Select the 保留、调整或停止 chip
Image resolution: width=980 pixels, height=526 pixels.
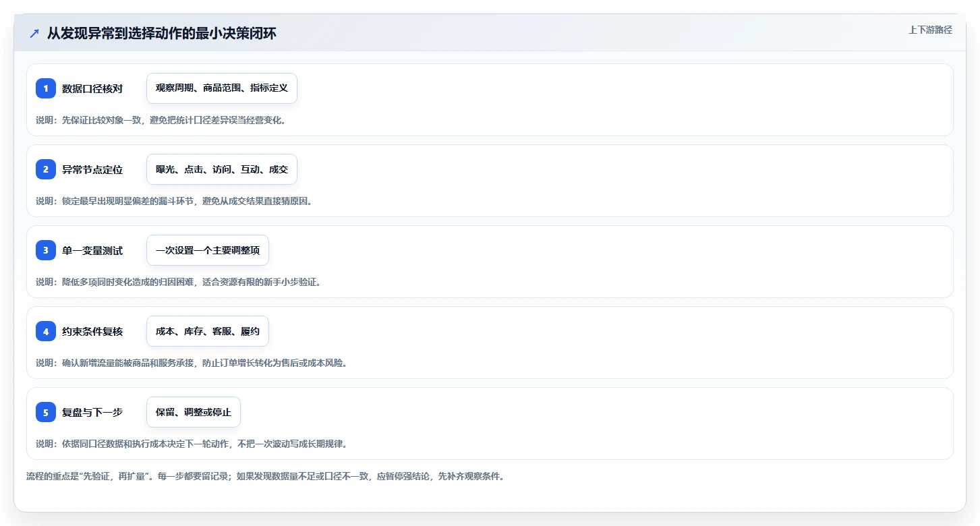(194, 412)
